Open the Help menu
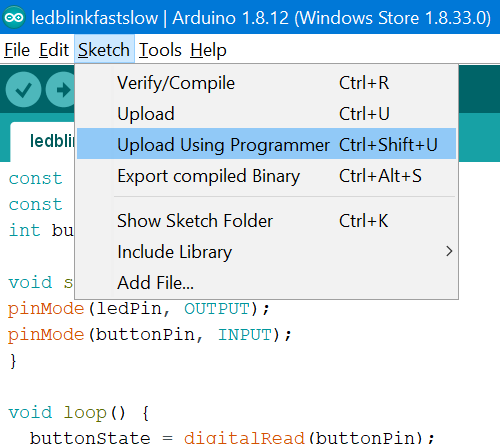 209,50
